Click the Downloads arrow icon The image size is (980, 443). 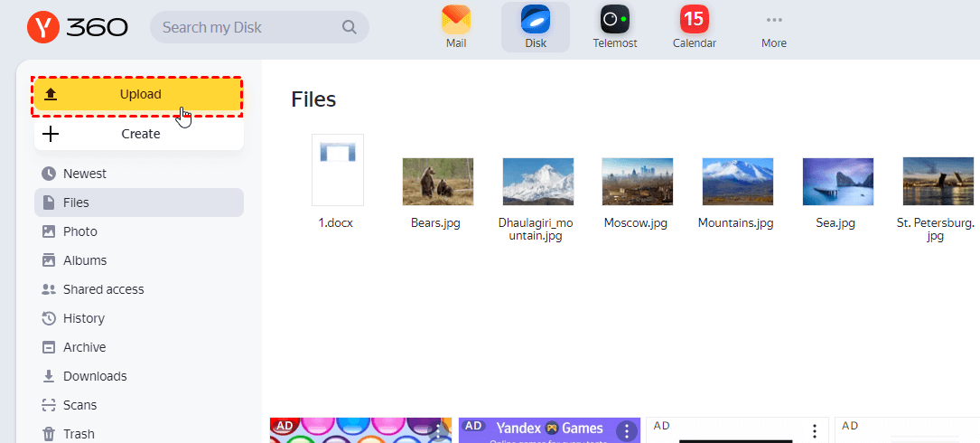[x=49, y=376]
